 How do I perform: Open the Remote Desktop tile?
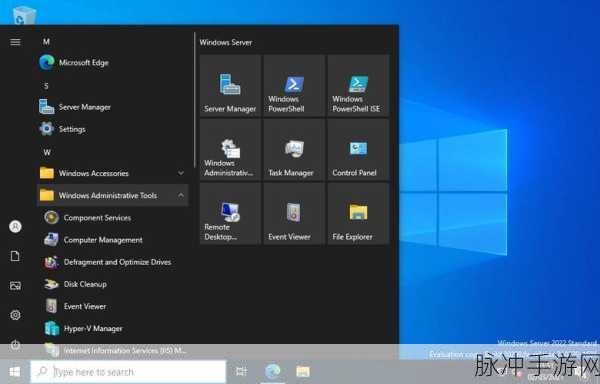230,213
